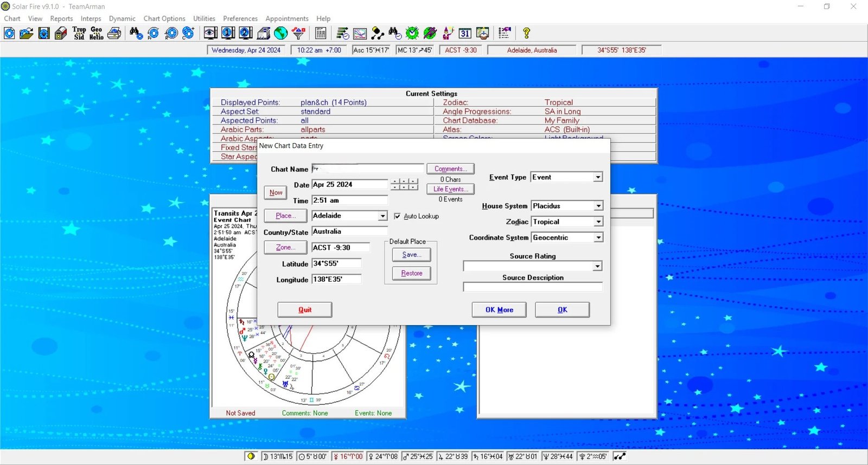Click the red Quit button
This screenshot has height=465, width=868.
click(305, 310)
